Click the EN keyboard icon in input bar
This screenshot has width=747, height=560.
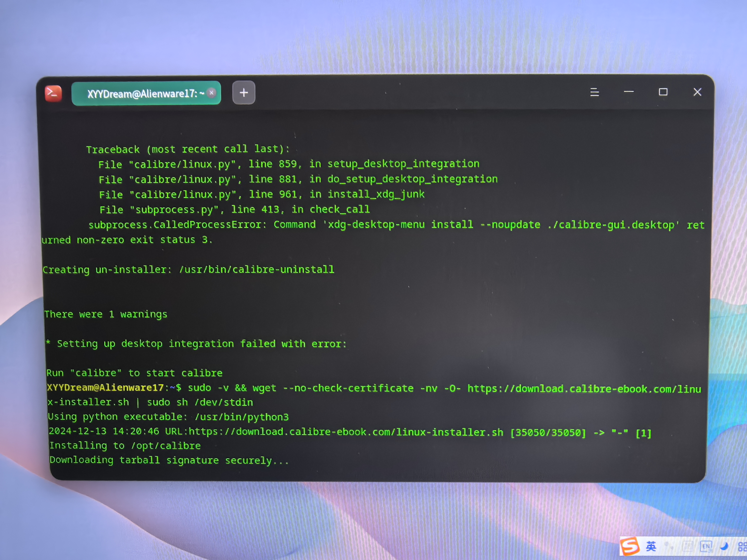706,546
